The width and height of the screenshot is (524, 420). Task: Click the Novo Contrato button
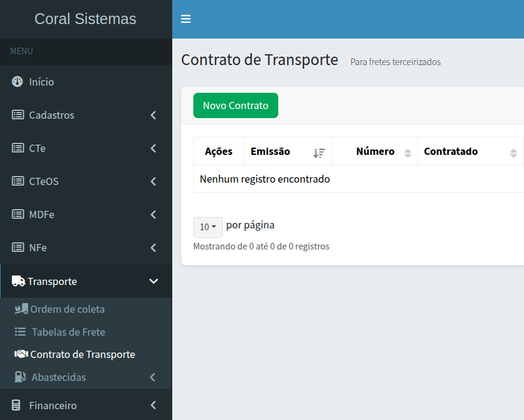point(235,105)
